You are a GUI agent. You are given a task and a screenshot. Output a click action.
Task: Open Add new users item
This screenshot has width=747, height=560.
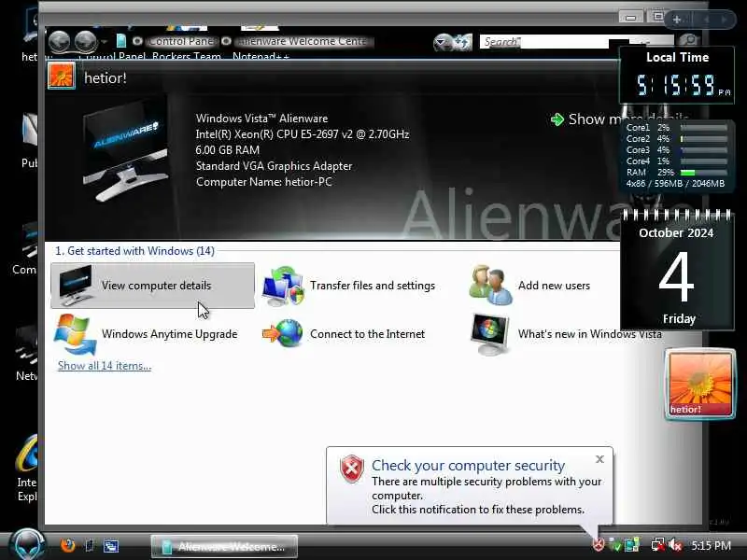click(529, 286)
